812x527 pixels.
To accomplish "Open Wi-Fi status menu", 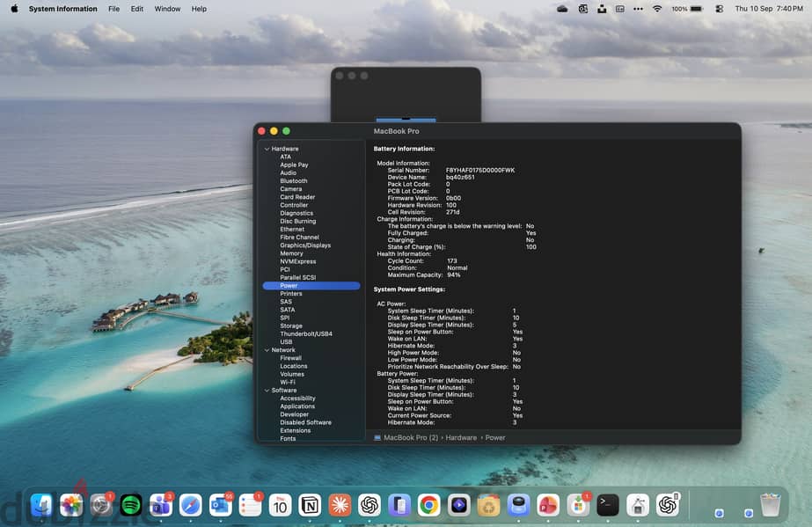I will [x=657, y=9].
